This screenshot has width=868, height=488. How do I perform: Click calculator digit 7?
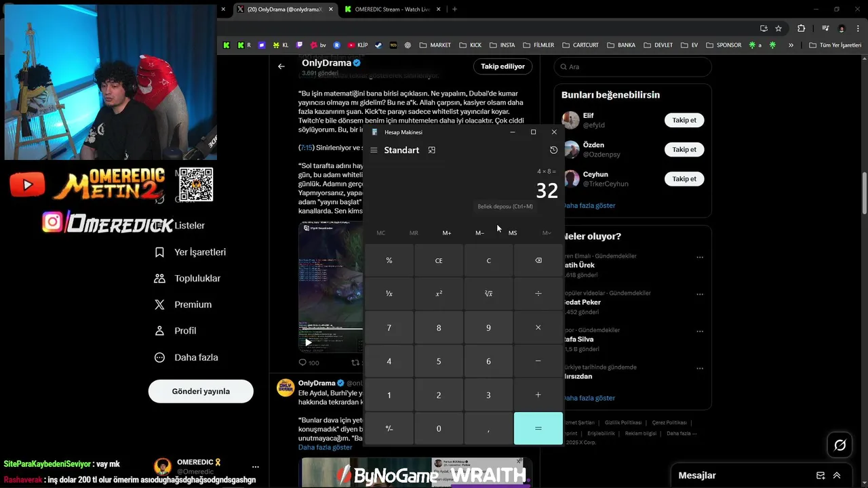[389, 327]
